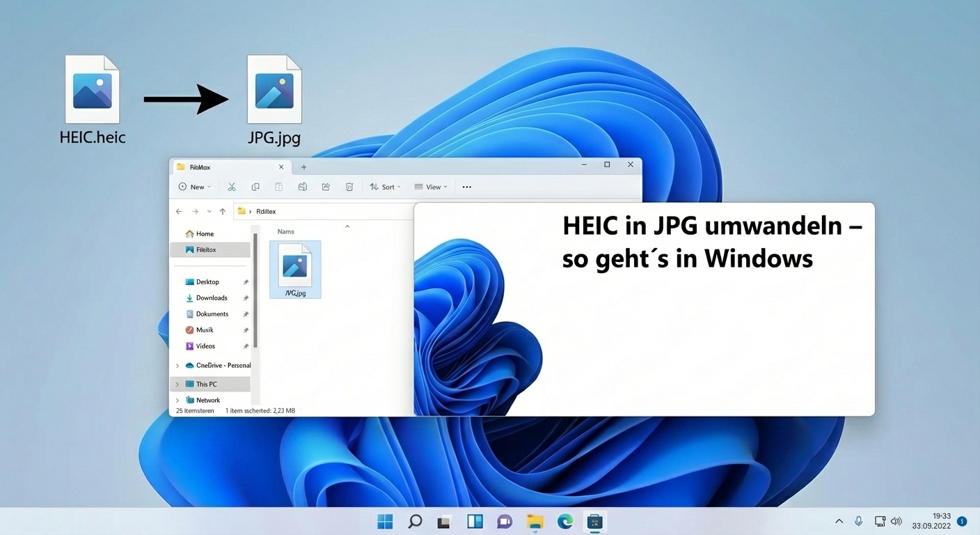Expand the This PC tree item
This screenshot has width=980, height=535.
point(177,384)
